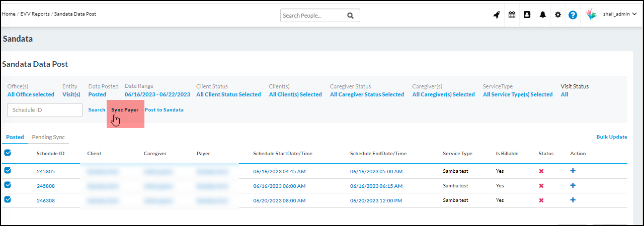Click plus action icon for schedule 245805
Image resolution: width=644 pixels, height=226 pixels.
tap(573, 171)
